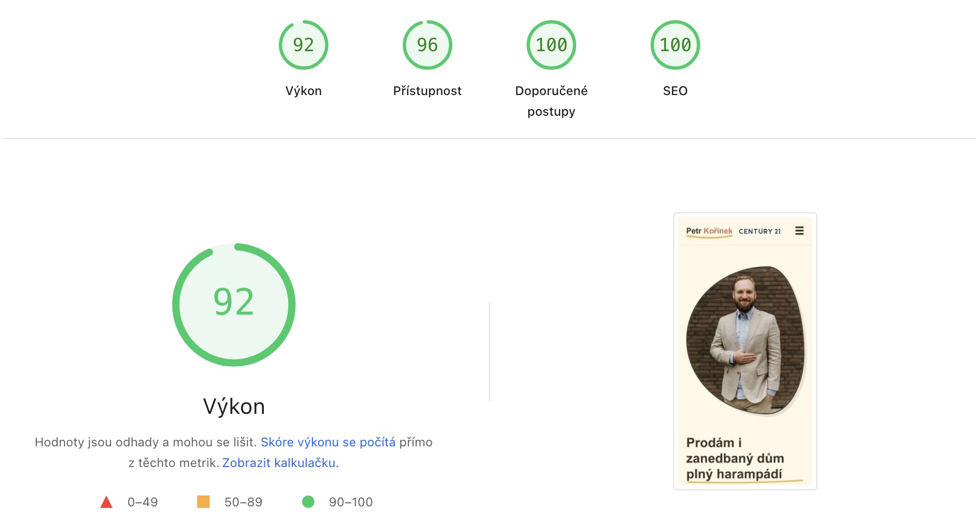980x527 pixels.
Task: Jump to the SEO category label
Action: 675,91
